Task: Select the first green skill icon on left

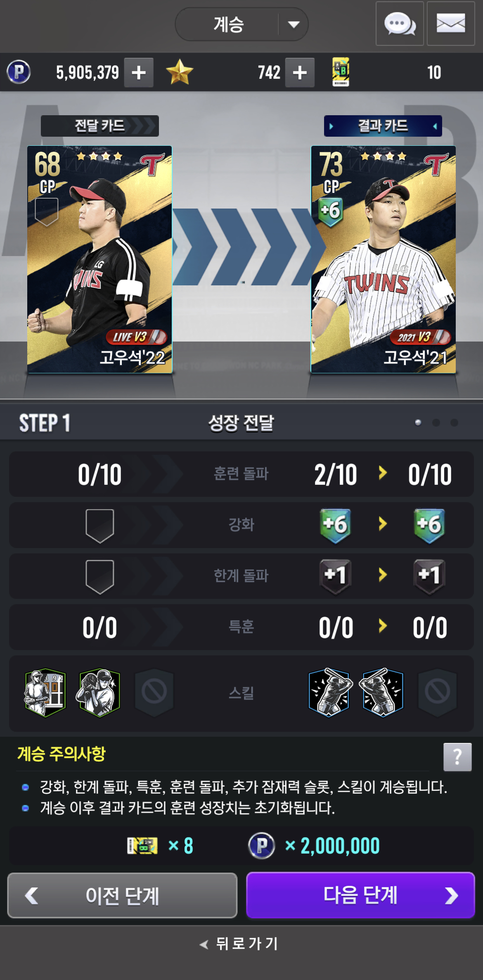Action: 45,693
